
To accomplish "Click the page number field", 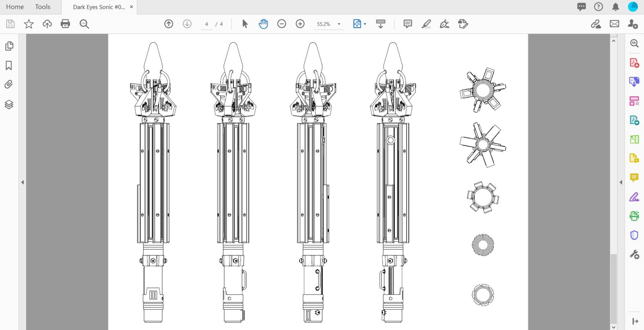I will click(x=206, y=24).
